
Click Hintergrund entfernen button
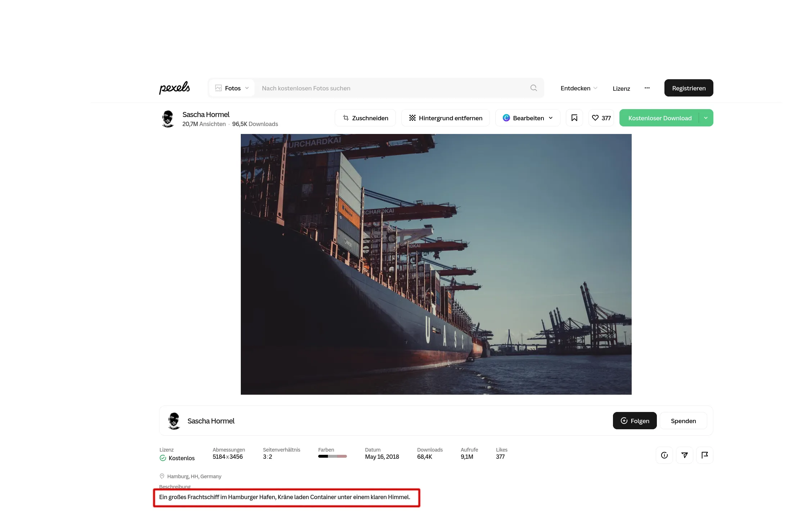[445, 118]
